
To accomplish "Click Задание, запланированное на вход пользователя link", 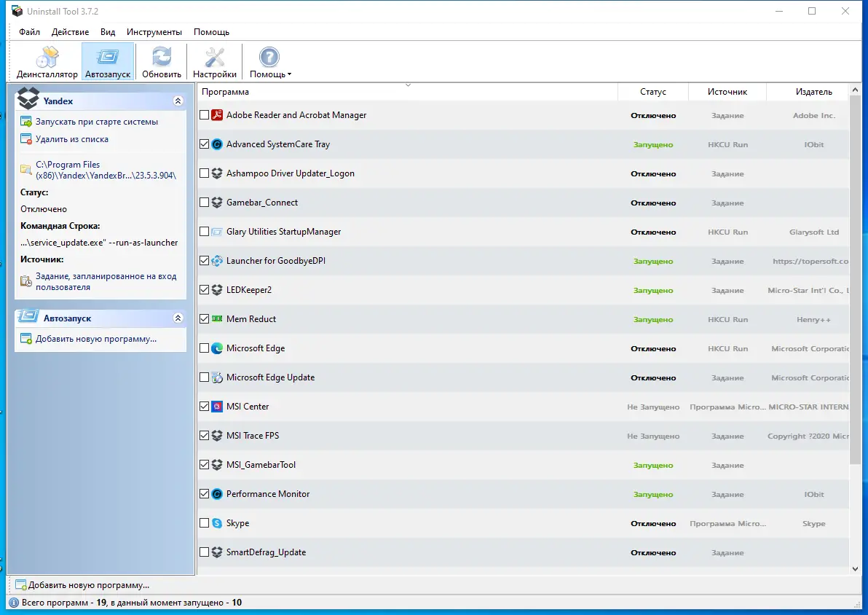I will coord(106,282).
